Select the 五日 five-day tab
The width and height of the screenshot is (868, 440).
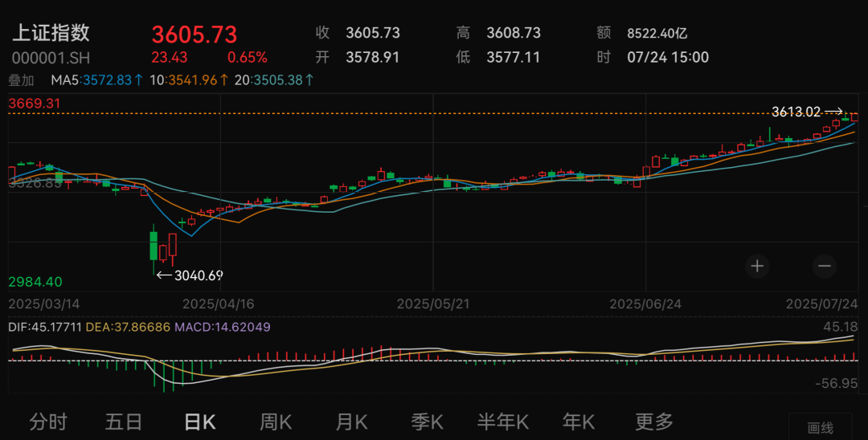pyautogui.click(x=124, y=422)
